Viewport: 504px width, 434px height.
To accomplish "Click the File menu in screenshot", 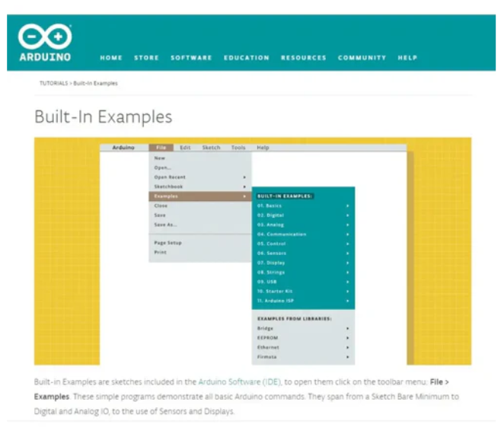I will pyautogui.click(x=161, y=147).
